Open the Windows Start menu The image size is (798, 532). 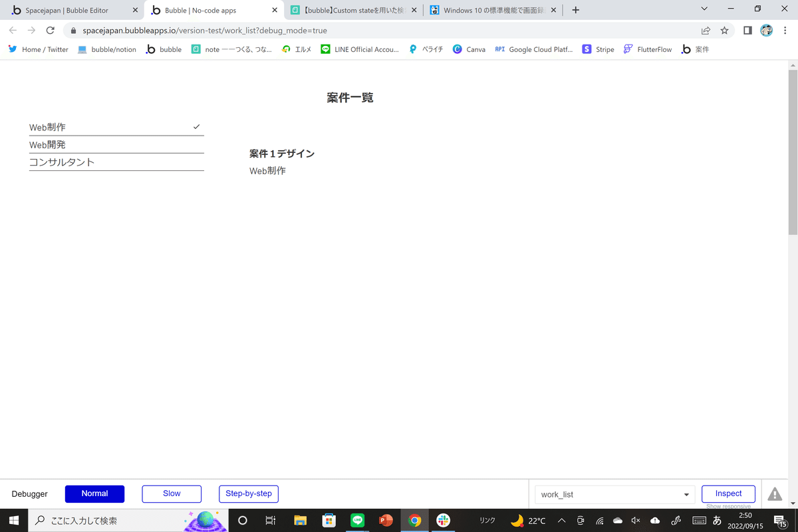point(13,521)
